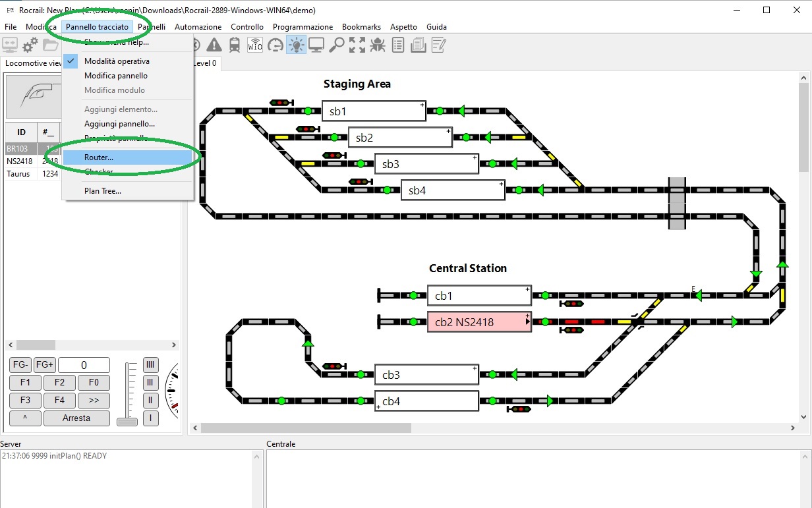
Task: Click the speedometer gauge toolbar icon
Action: coord(275,45)
